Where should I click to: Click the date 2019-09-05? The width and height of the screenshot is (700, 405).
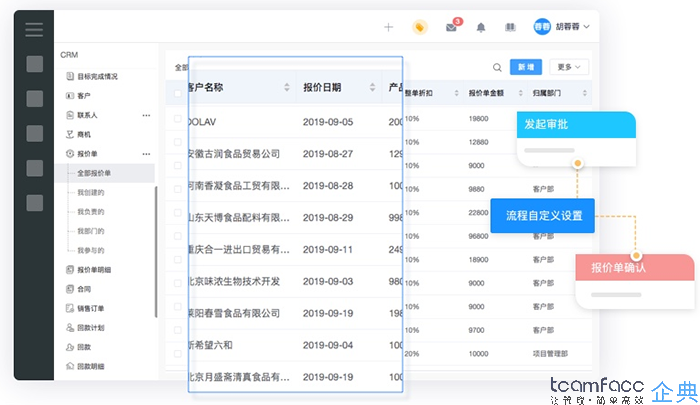pos(328,122)
